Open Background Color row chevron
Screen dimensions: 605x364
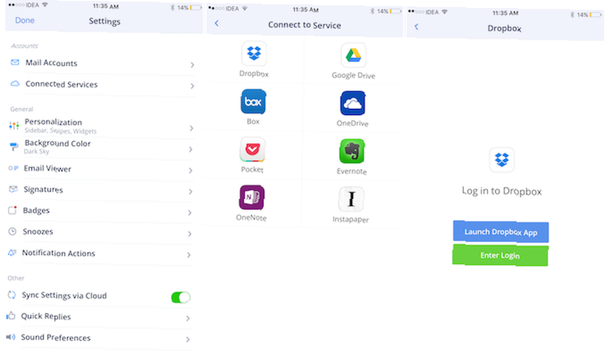click(191, 149)
